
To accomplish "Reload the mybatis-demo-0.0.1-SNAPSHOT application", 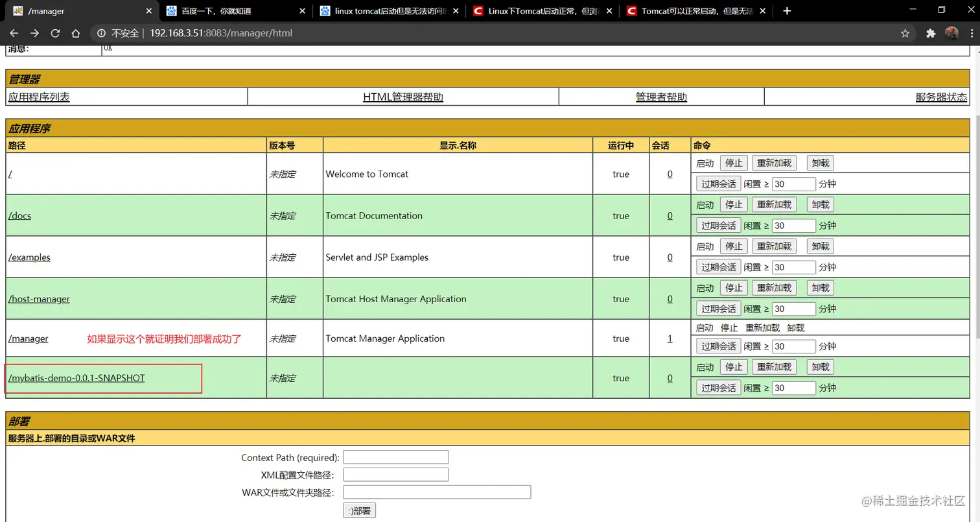I will pos(774,366).
